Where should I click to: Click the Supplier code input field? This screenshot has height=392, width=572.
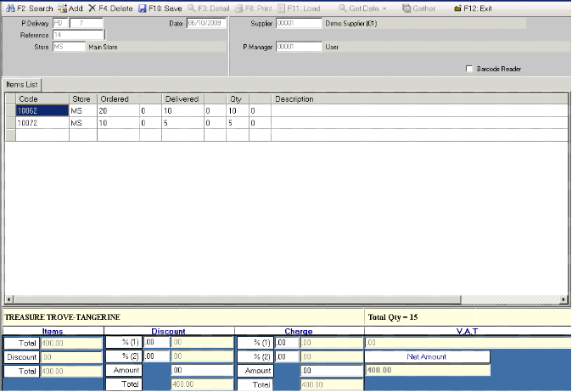(292, 23)
